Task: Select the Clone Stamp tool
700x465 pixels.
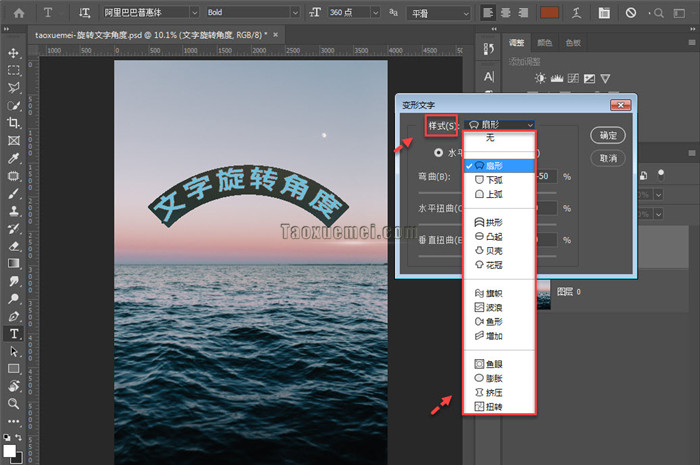Action: [x=13, y=211]
